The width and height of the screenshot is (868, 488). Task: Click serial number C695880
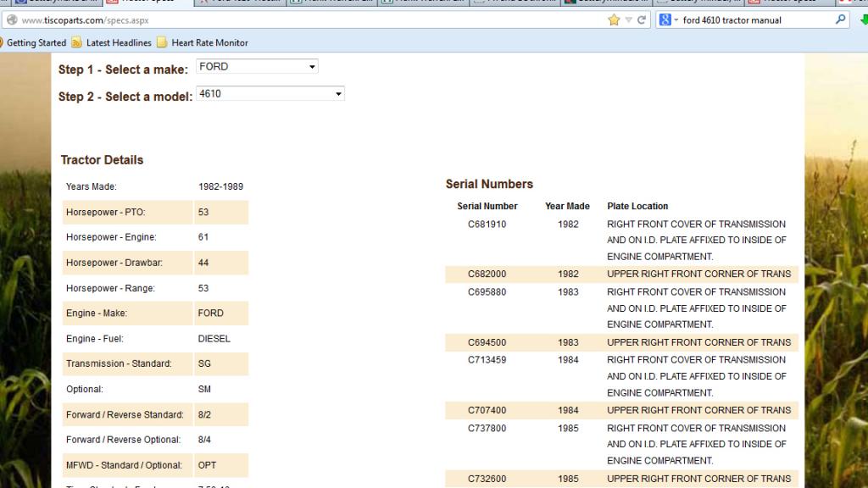click(x=487, y=291)
